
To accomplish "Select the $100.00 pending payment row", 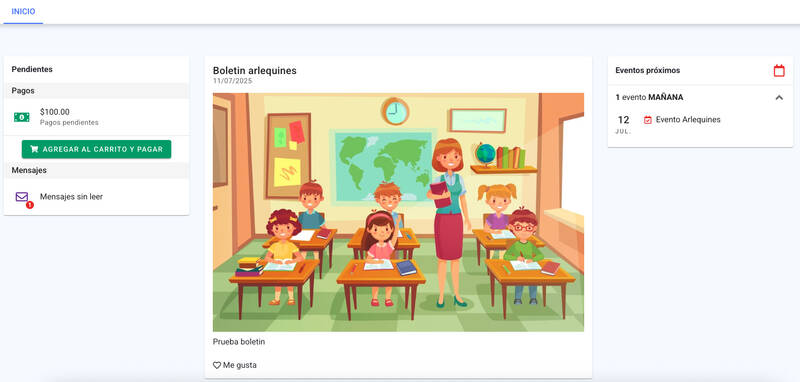I will point(96,117).
